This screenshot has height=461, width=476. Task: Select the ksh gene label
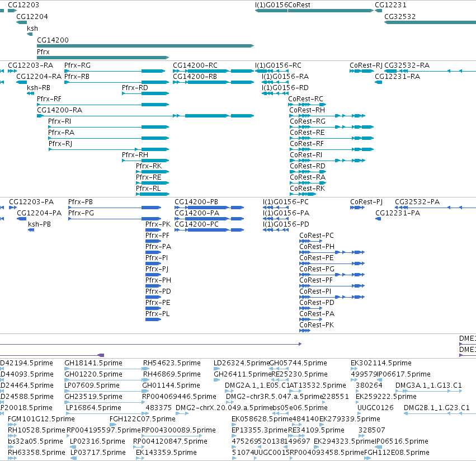[32, 29]
